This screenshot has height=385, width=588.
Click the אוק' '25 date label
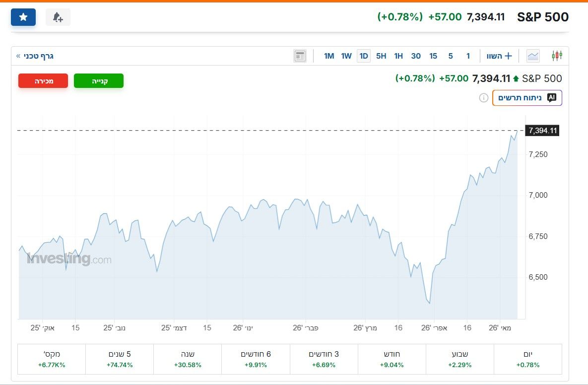(x=42, y=327)
